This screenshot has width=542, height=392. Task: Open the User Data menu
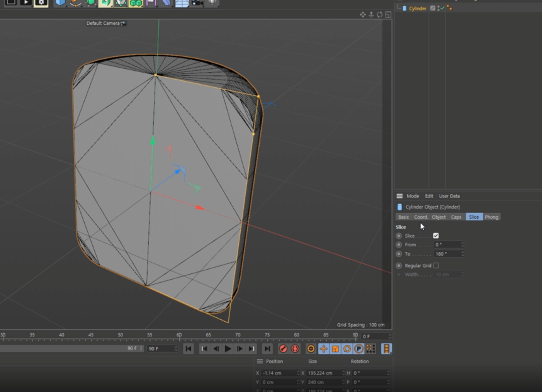click(449, 196)
